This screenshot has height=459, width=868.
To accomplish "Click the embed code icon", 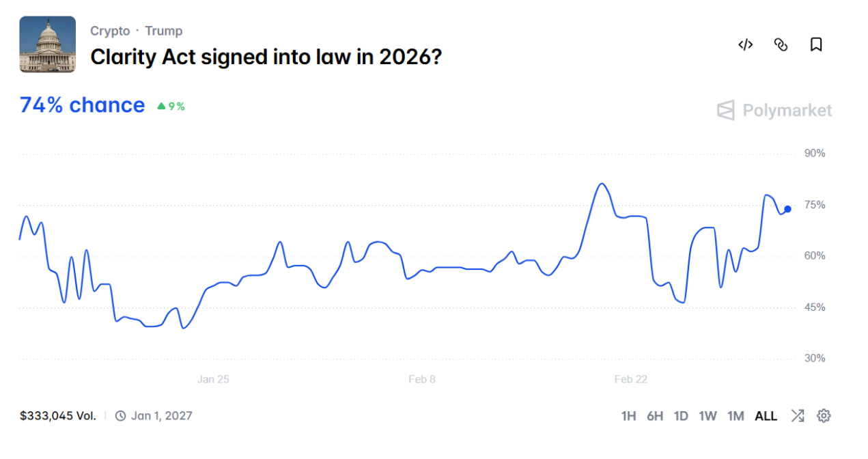I will tap(745, 45).
